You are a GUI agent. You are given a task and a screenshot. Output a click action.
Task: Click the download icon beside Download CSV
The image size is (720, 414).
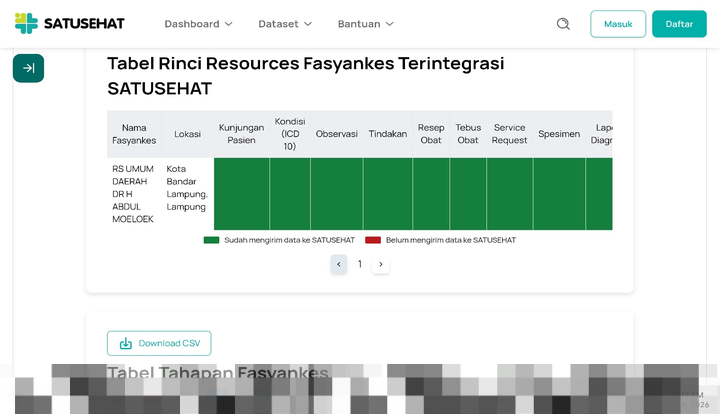click(x=126, y=343)
